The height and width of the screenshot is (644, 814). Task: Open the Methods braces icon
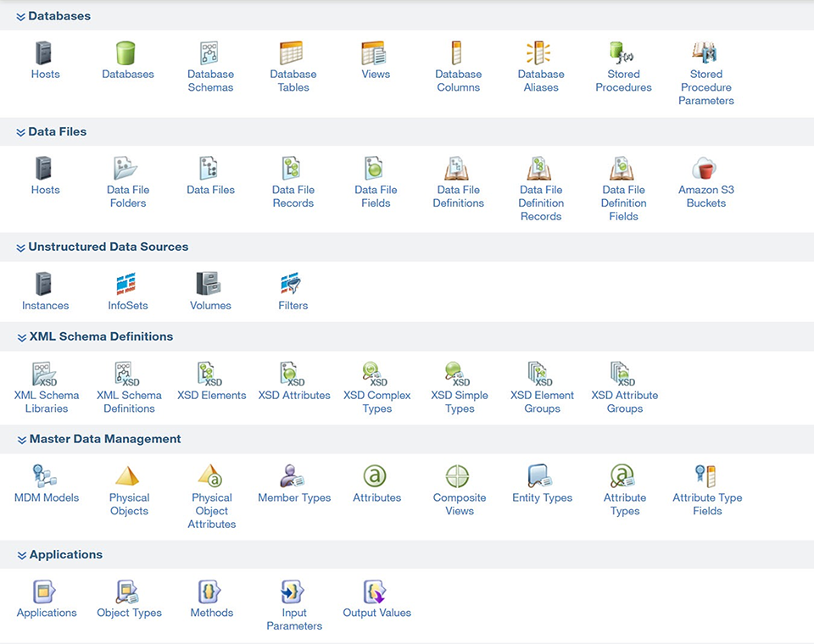point(209,591)
